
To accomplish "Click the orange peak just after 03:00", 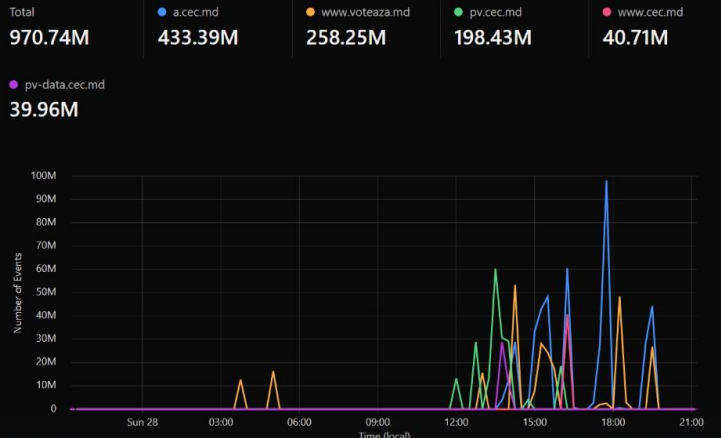I will click(x=240, y=380).
